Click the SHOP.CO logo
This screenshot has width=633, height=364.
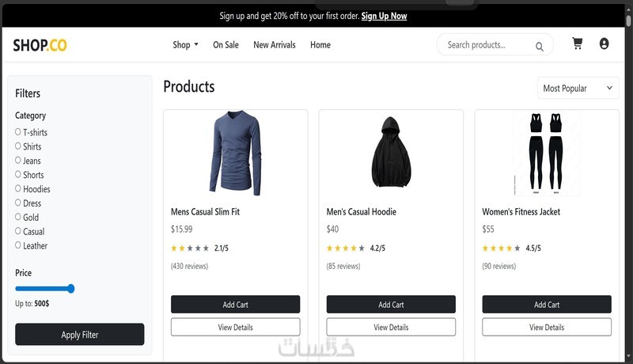pyautogui.click(x=40, y=45)
